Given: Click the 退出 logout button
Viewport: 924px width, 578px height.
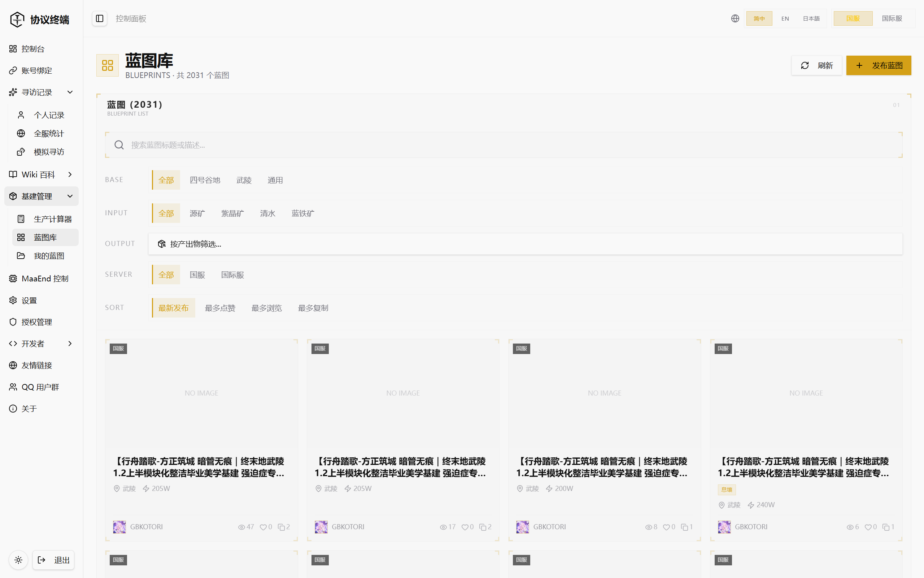Looking at the screenshot, I should (x=53, y=560).
